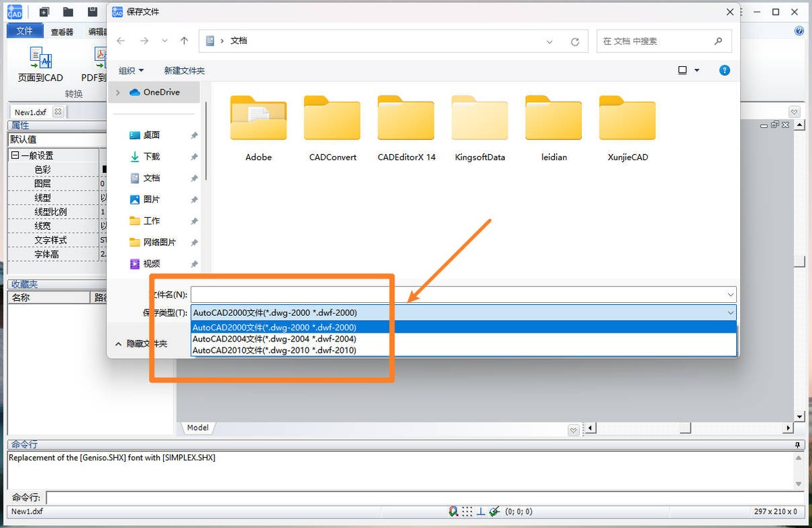The image size is (812, 528).
Task: Go up one folder level
Action: [x=184, y=41]
